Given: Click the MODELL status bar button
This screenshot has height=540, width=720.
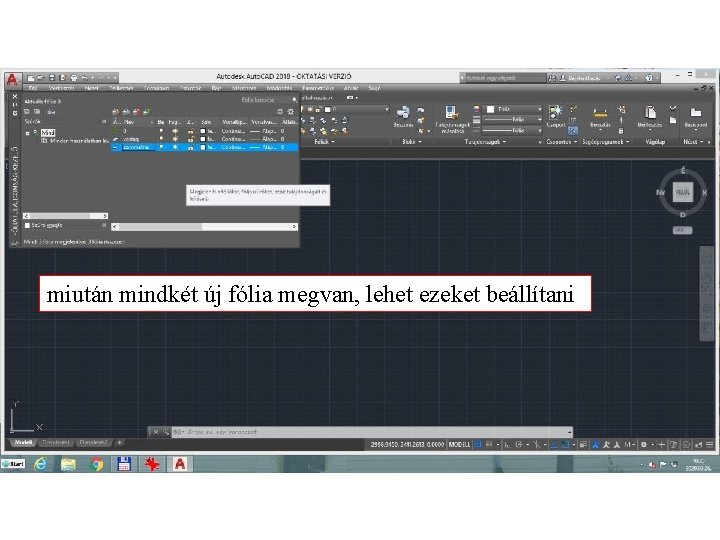Looking at the screenshot, I should (x=459, y=444).
